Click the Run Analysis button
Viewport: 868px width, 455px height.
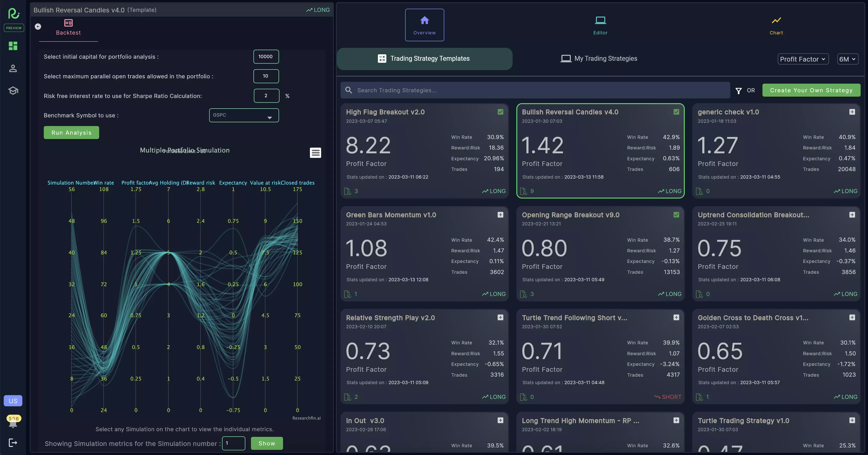pyautogui.click(x=71, y=133)
